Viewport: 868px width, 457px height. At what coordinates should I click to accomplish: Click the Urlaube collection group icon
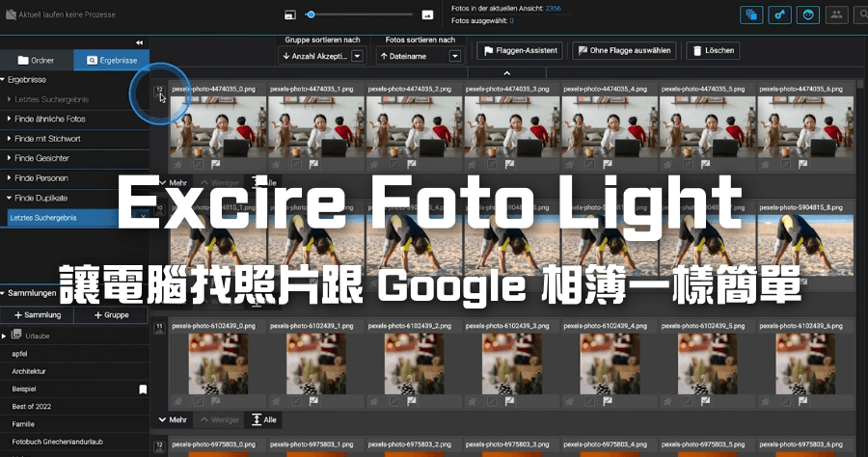click(16, 335)
